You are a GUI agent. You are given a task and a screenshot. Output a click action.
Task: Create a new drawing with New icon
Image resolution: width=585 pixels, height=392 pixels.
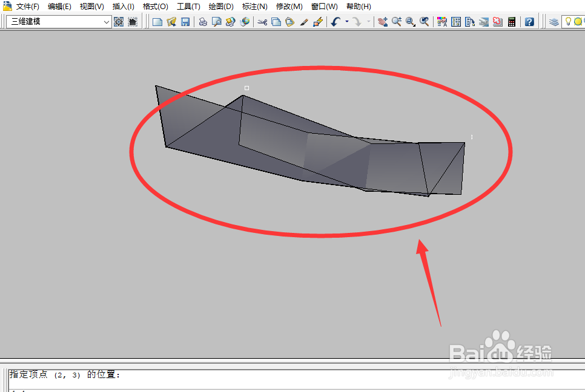157,22
